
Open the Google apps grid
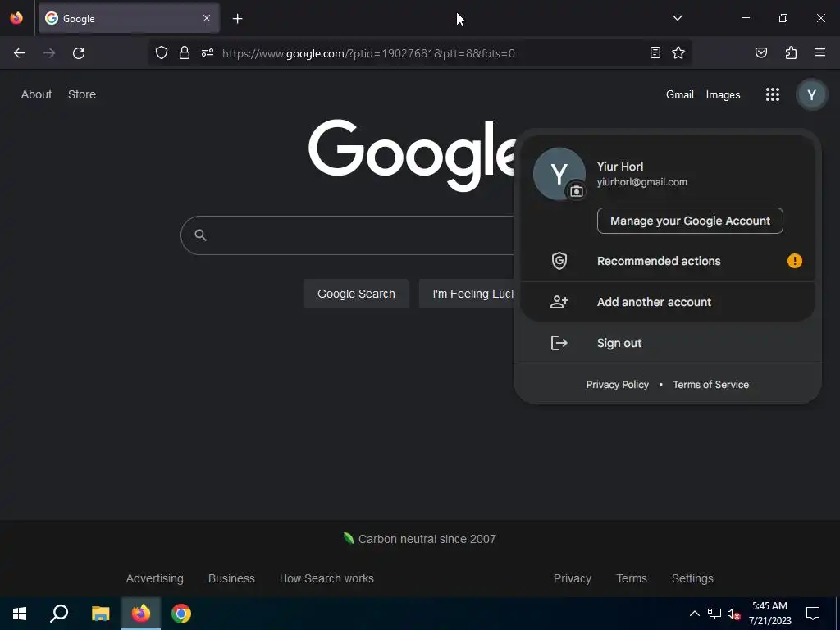tap(773, 95)
